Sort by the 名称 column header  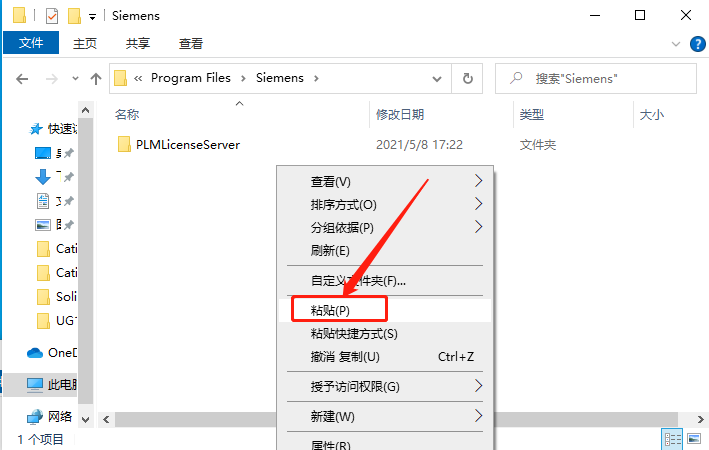[127, 114]
